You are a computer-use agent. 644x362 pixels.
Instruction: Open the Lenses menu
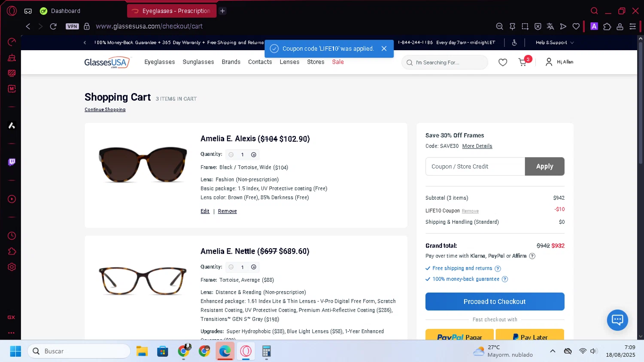(289, 62)
